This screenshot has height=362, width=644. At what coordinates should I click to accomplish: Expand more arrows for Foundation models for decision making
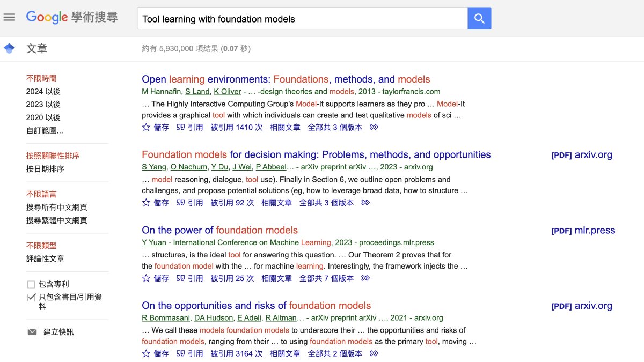pyautogui.click(x=365, y=203)
